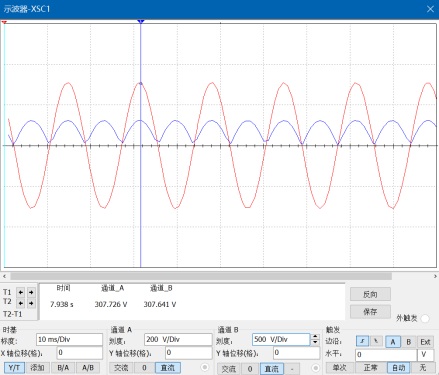Click the 保存 save button
Viewport: 439px width, 375px height.
point(370,312)
